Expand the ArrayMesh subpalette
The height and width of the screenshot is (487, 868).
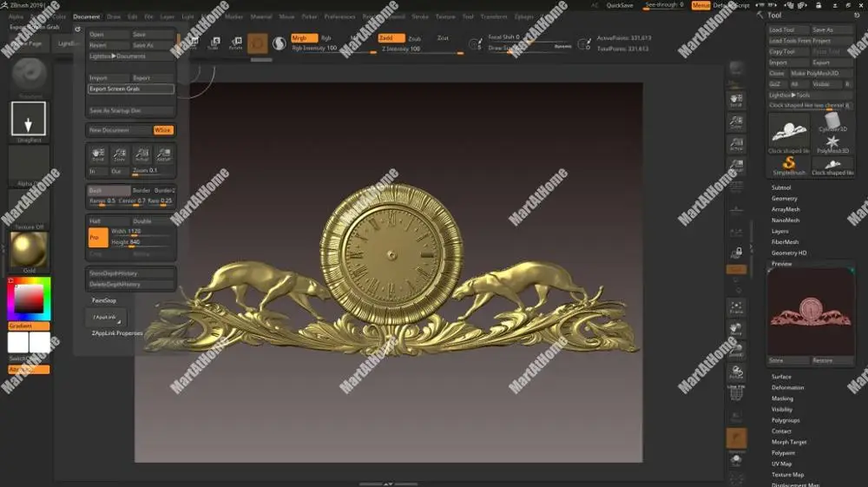[x=786, y=209]
